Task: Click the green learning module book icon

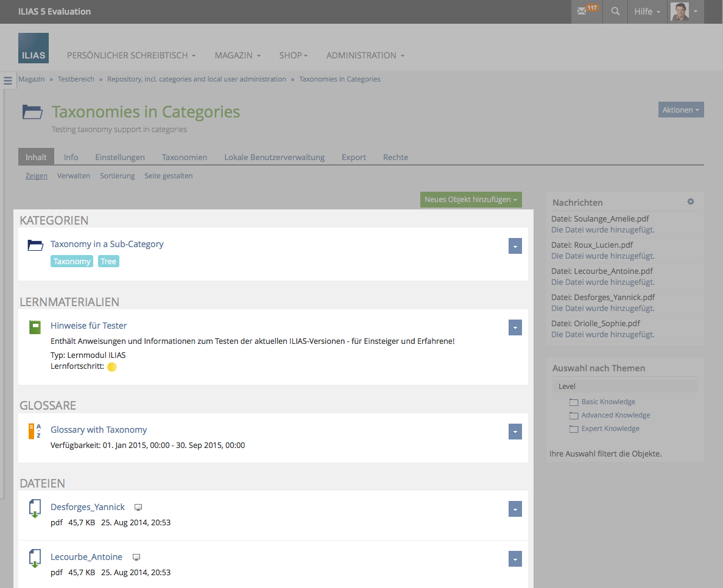Action: point(35,327)
